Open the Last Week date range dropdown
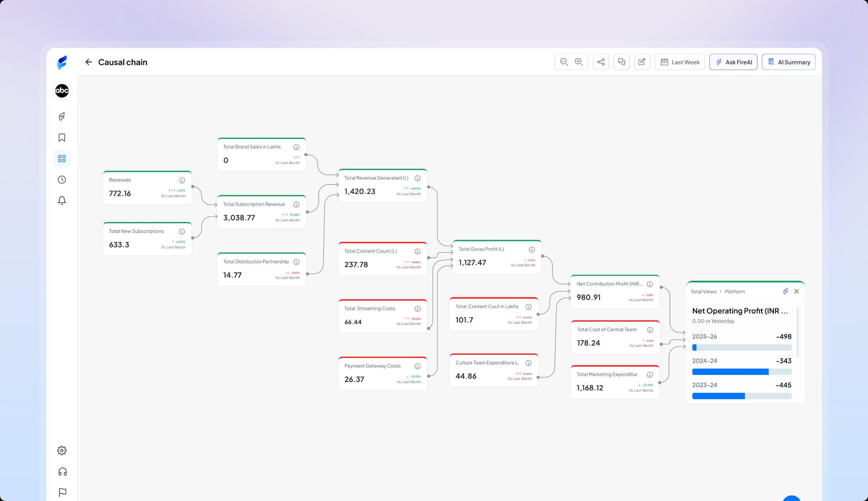This screenshot has width=868, height=501. (680, 62)
